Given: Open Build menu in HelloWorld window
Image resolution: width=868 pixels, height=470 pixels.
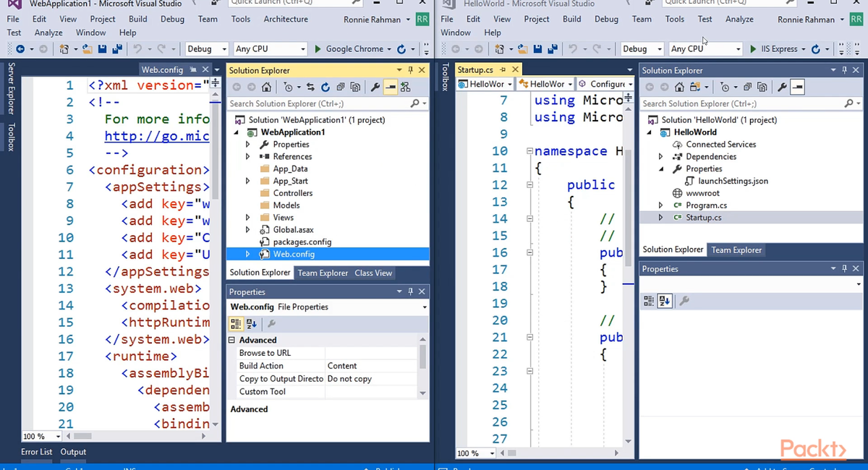Looking at the screenshot, I should click(x=571, y=19).
